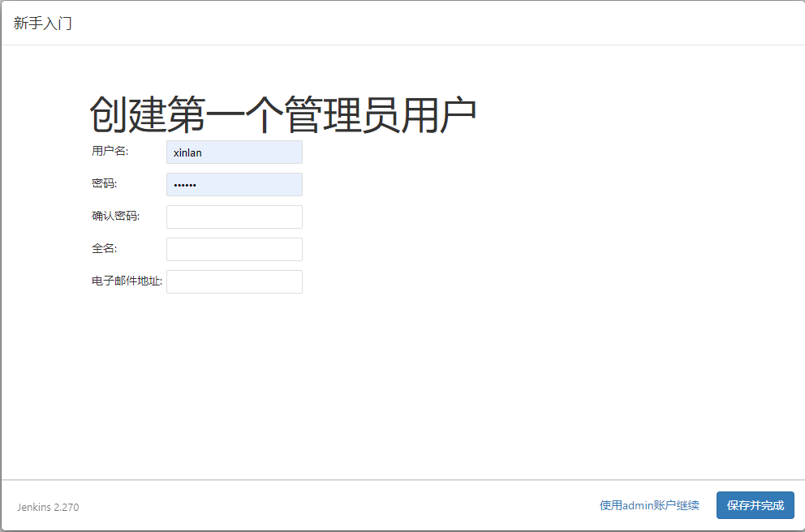Select the xinlan text inside username field

pyautogui.click(x=186, y=152)
